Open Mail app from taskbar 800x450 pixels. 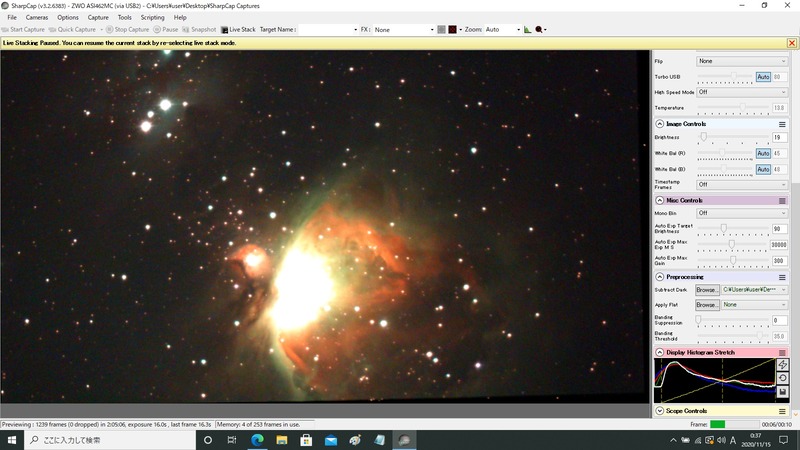tap(331, 440)
